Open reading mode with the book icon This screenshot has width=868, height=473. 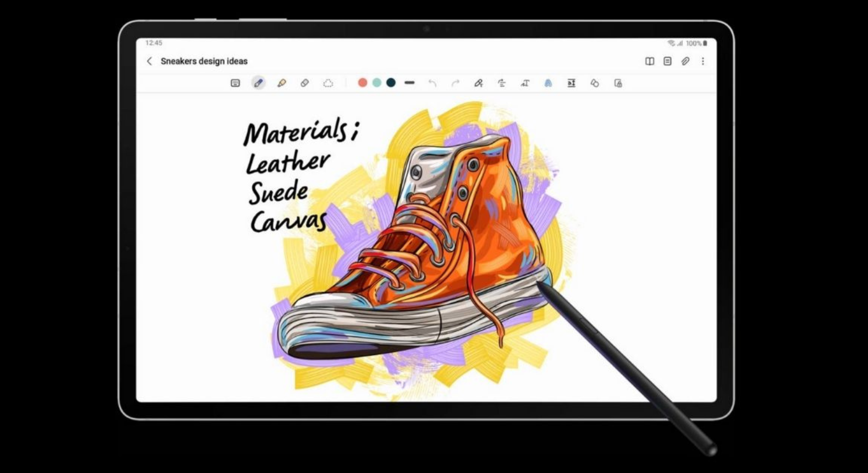click(649, 61)
